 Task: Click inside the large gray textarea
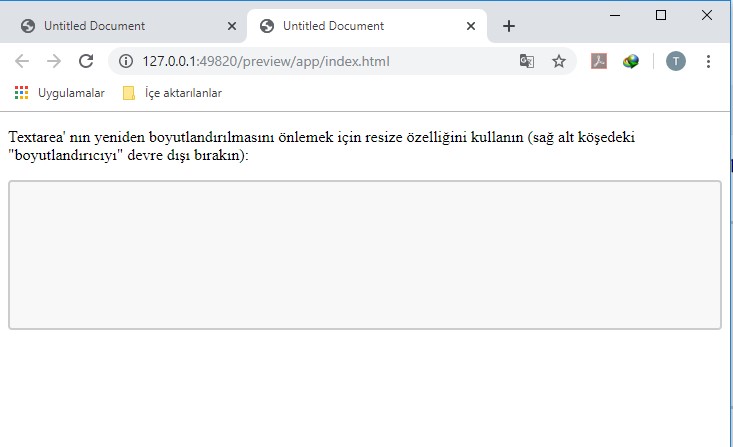point(364,255)
